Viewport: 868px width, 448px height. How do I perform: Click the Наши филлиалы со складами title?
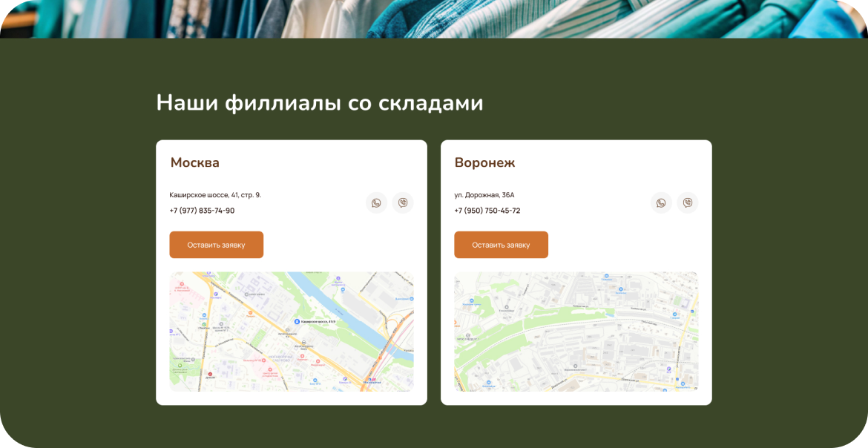[x=319, y=103]
